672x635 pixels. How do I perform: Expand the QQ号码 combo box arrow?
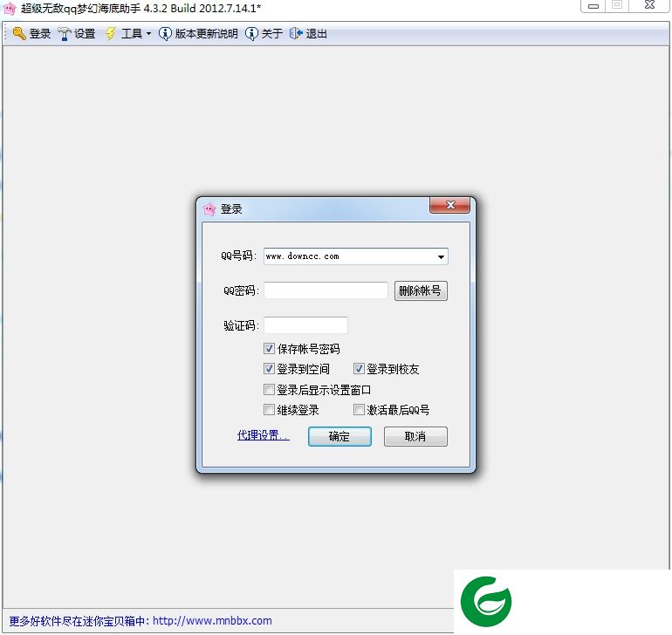click(441, 256)
